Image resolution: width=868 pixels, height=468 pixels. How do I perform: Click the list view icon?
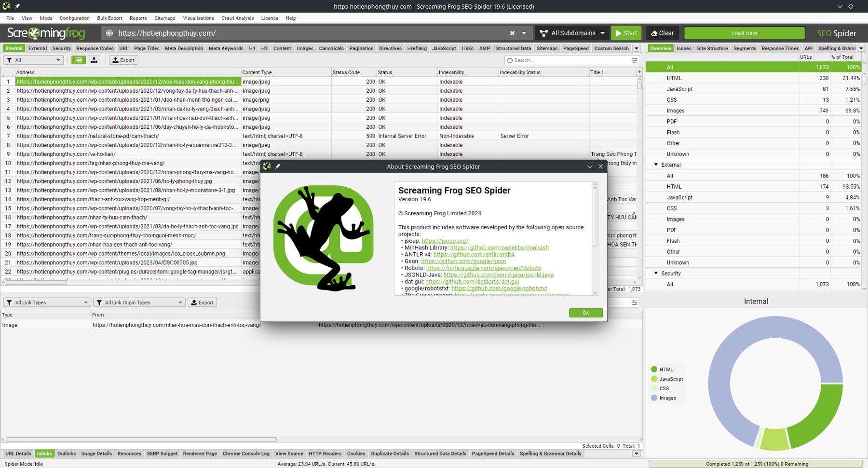pyautogui.click(x=79, y=60)
